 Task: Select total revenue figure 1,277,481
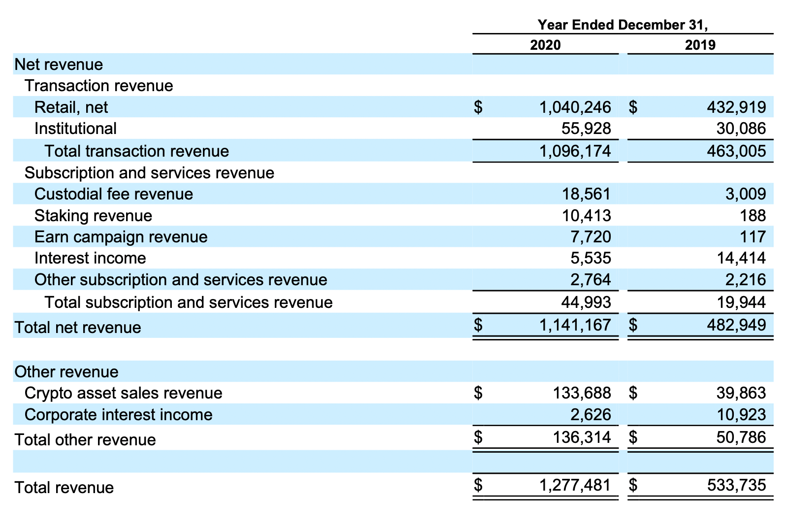(575, 485)
